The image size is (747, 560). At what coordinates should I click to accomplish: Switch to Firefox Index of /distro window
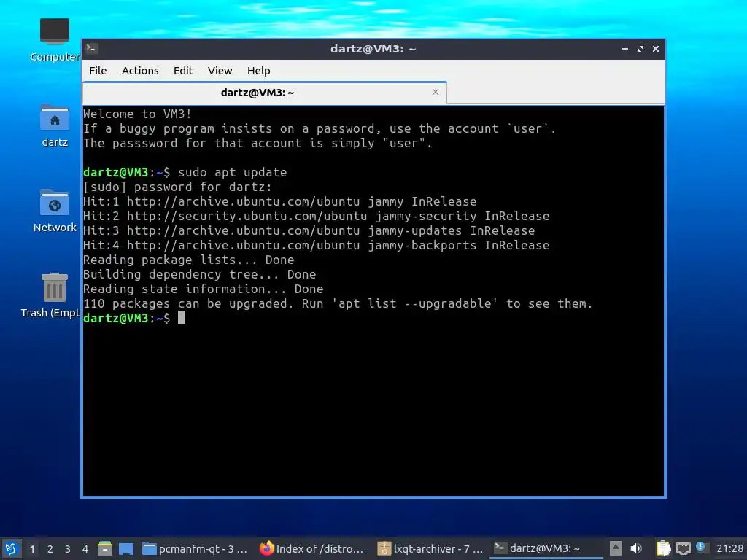coord(312,548)
